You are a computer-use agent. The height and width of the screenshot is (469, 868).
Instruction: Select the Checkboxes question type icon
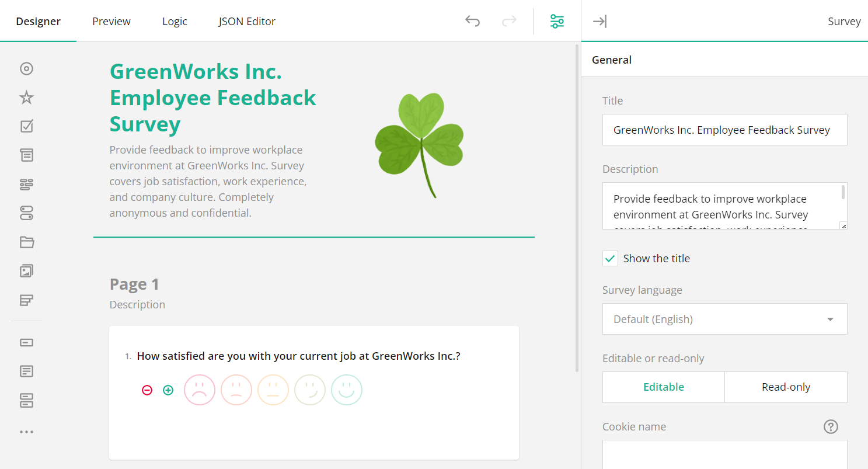pyautogui.click(x=26, y=126)
